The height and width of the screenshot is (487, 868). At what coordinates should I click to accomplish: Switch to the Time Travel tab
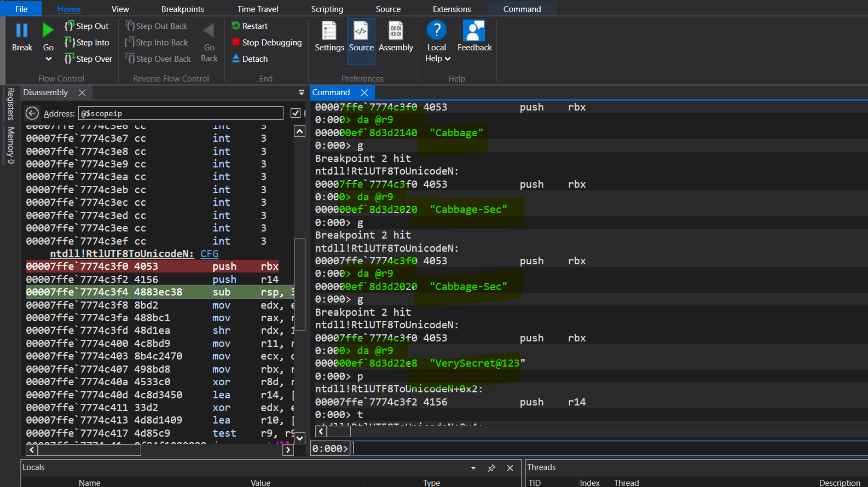(258, 9)
